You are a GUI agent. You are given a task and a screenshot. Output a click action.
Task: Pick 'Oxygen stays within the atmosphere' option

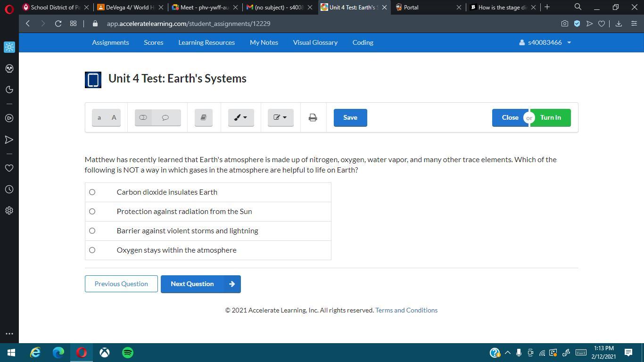tap(92, 250)
